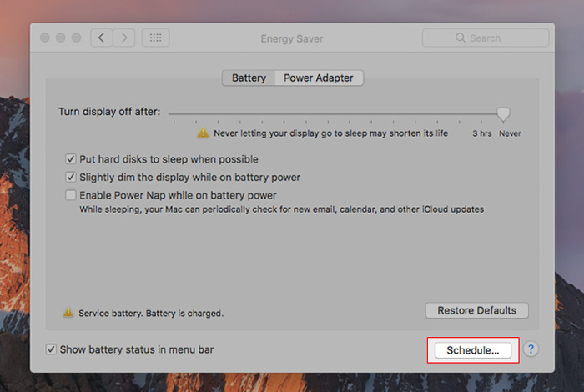The width and height of the screenshot is (584, 392).
Task: Click Restore Defaults button
Action: [x=476, y=310]
